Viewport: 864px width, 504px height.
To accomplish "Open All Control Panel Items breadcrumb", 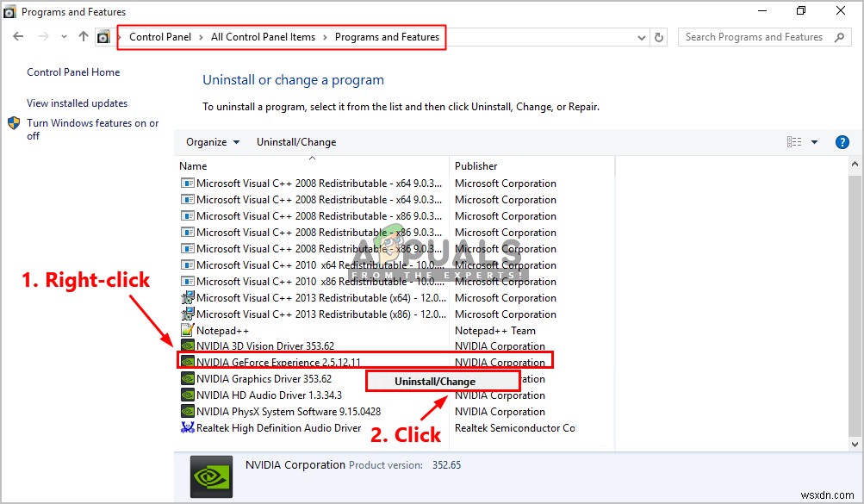I will [x=263, y=37].
